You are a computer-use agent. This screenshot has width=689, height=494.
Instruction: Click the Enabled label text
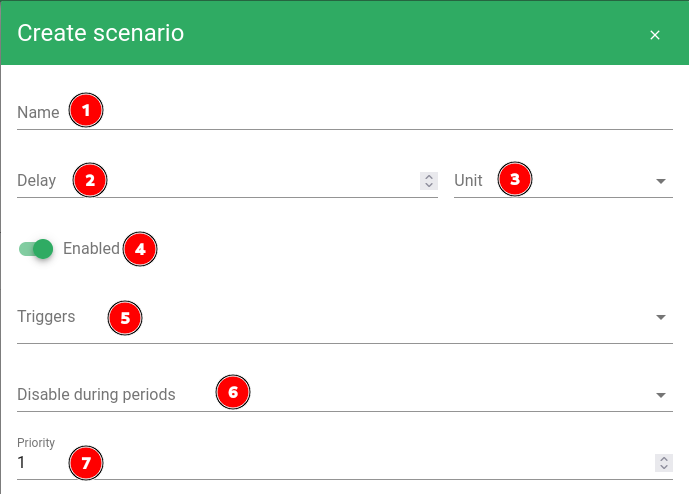click(x=91, y=248)
